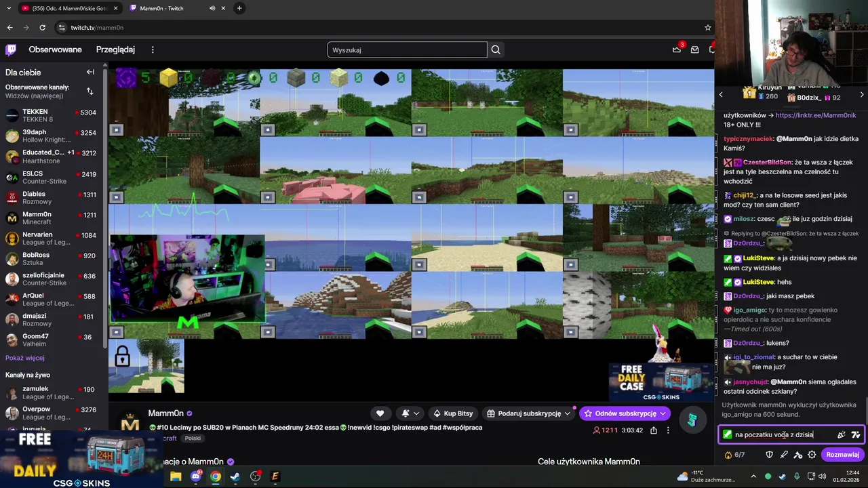Open the BobRoss channel in sidebar
The image size is (868, 488).
click(51, 258)
